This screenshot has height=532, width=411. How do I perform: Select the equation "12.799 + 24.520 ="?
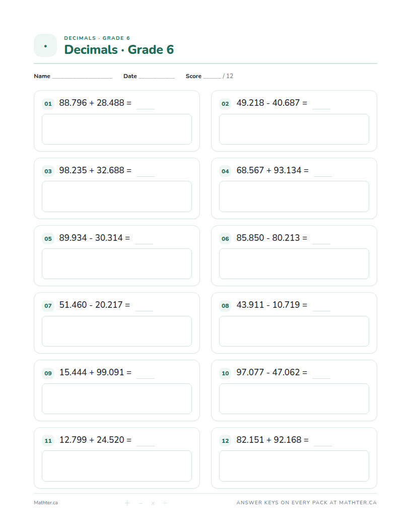pos(95,440)
